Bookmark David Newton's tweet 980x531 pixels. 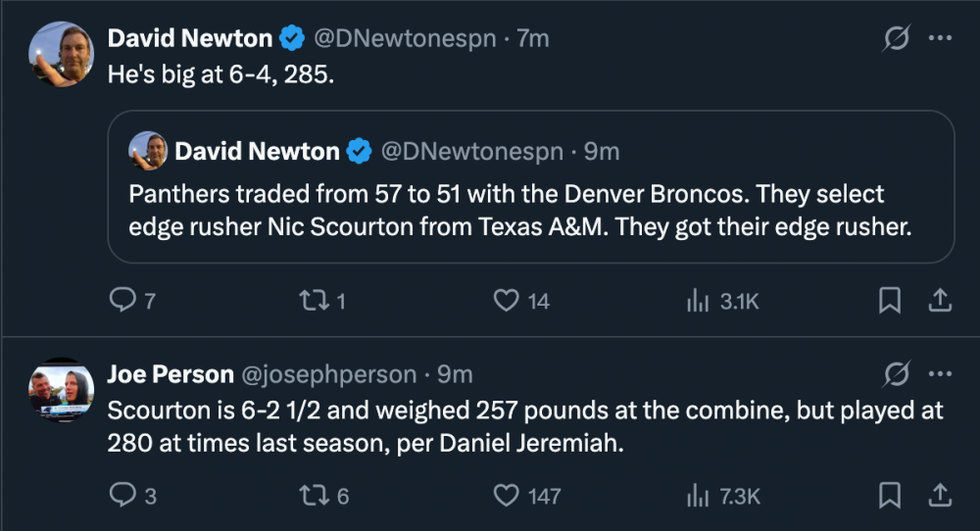tap(890, 302)
